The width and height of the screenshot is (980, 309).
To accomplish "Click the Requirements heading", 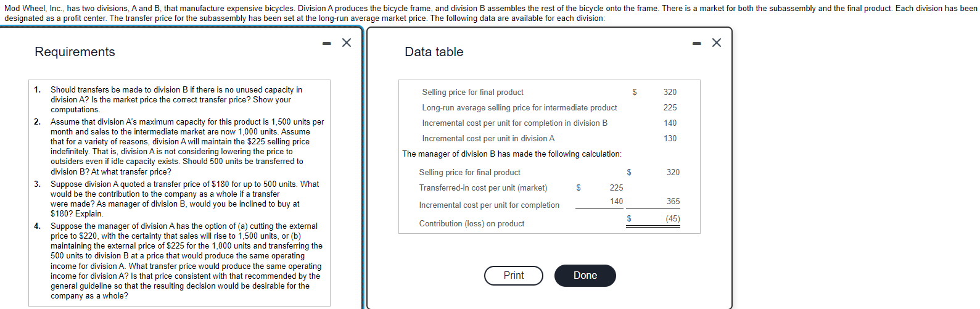I will (x=75, y=52).
